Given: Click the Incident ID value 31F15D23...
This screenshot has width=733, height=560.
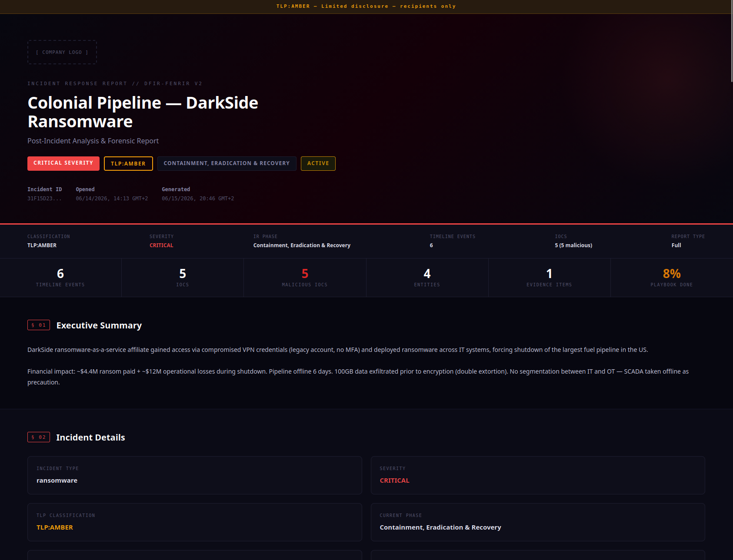Looking at the screenshot, I should pos(44,199).
